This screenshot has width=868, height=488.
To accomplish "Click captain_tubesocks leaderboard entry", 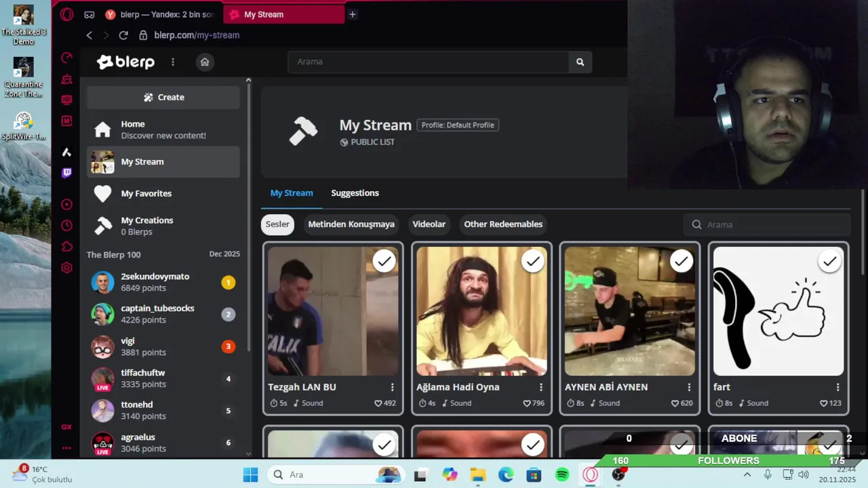I will pos(163,314).
